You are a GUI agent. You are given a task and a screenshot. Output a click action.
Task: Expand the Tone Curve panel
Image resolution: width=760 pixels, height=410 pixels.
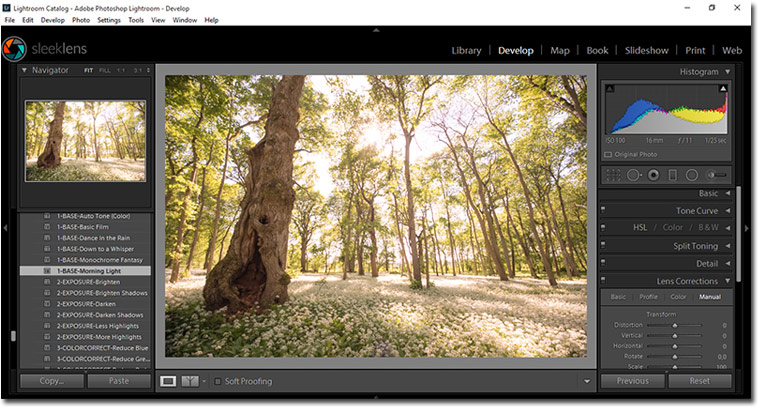coord(728,211)
